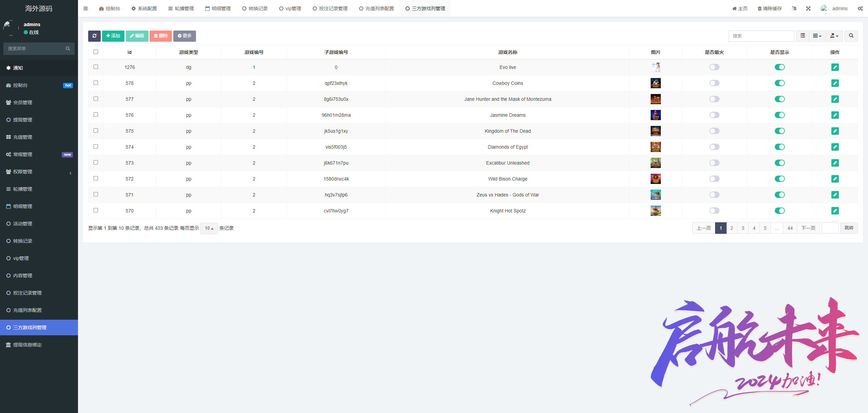Screen dimensions: 868x413
Task: Open 控制台 in the sidebar
Action: pos(39,85)
